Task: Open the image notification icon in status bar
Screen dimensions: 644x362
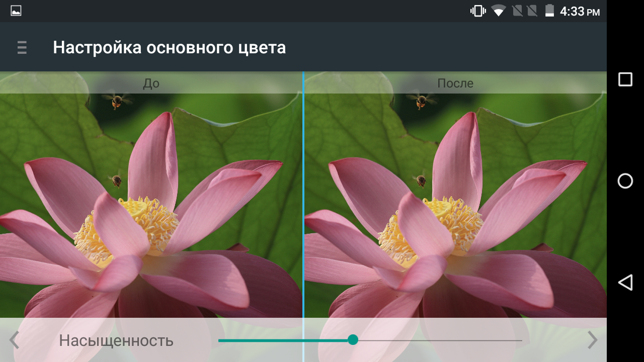Action: [16, 11]
